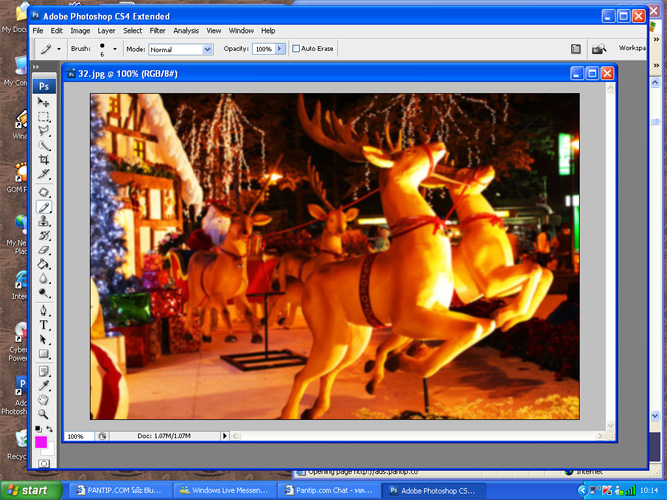Screen dimensions: 667x500
Task: Click the Windows start button
Action: tap(31, 491)
